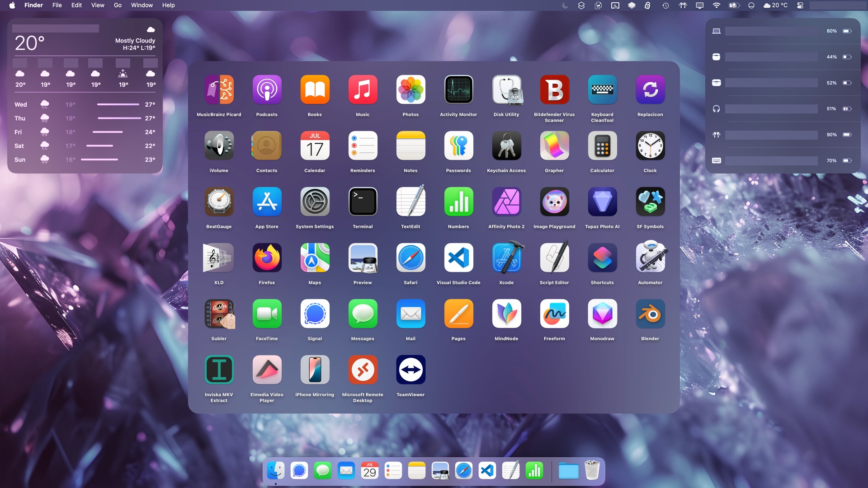Open the Window menu

142,5
